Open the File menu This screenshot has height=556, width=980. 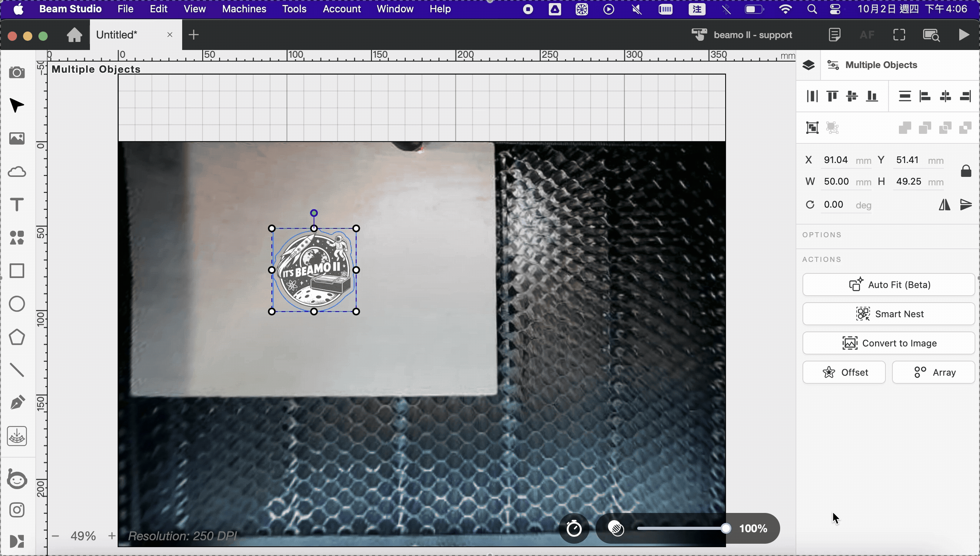(x=126, y=9)
